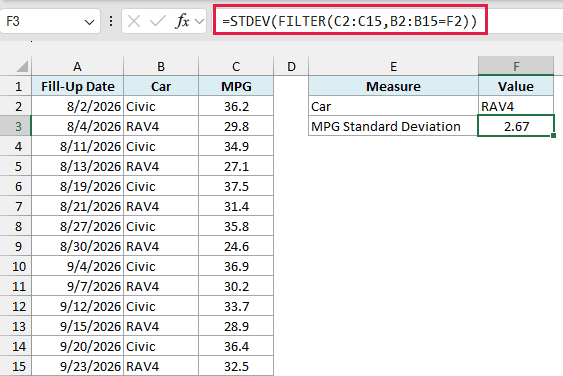Click the Car label in cell E2

click(x=394, y=106)
